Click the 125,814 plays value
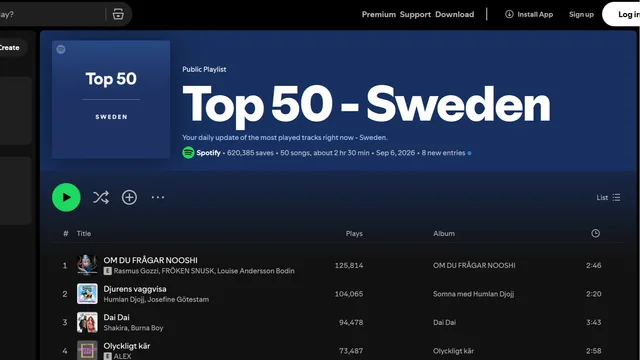 pyautogui.click(x=349, y=265)
